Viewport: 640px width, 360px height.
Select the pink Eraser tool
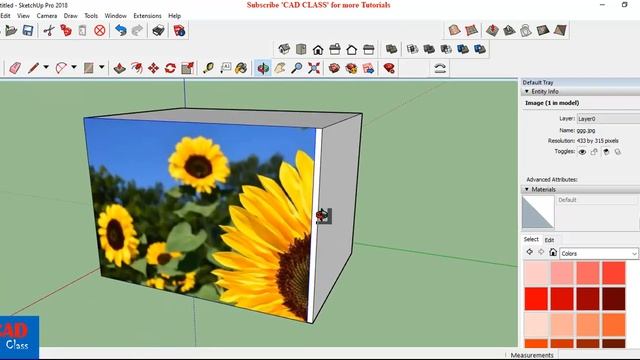point(15,68)
